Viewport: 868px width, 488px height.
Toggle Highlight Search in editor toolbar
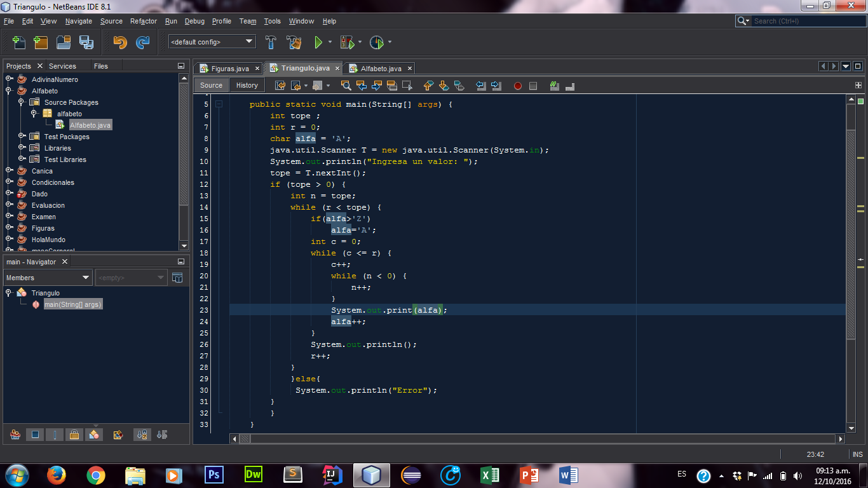click(x=392, y=86)
